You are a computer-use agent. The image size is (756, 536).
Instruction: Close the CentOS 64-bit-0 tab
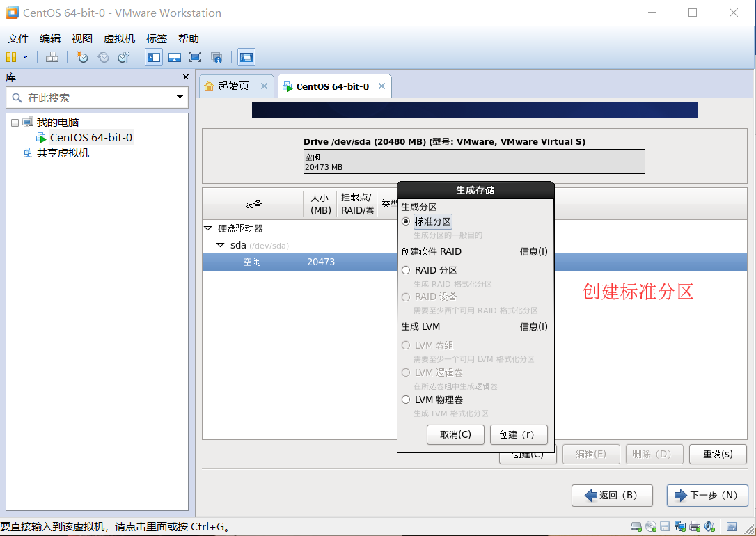pos(381,86)
